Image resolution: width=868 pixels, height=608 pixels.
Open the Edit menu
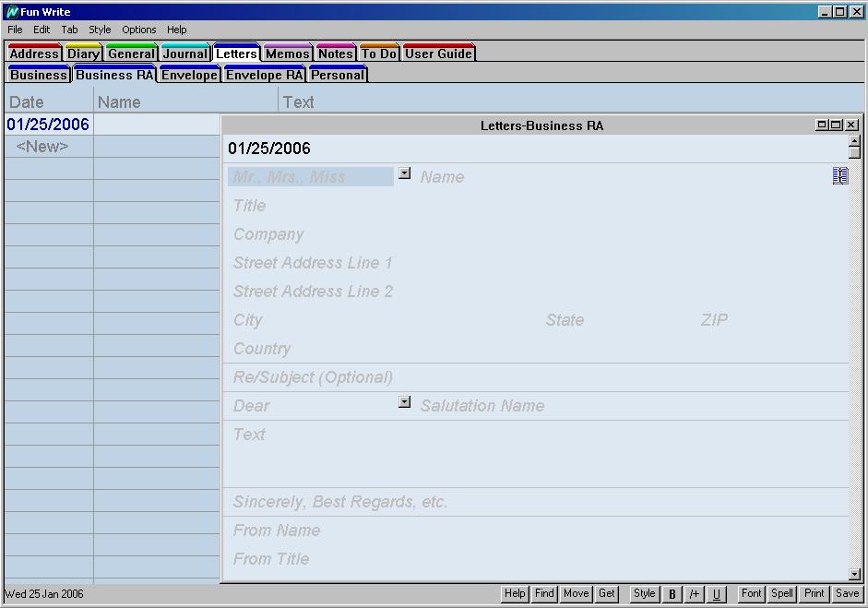[42, 30]
